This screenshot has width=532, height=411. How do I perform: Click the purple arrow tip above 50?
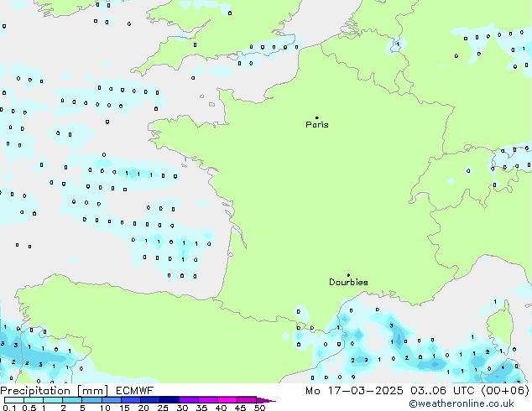pyautogui.click(x=266, y=400)
